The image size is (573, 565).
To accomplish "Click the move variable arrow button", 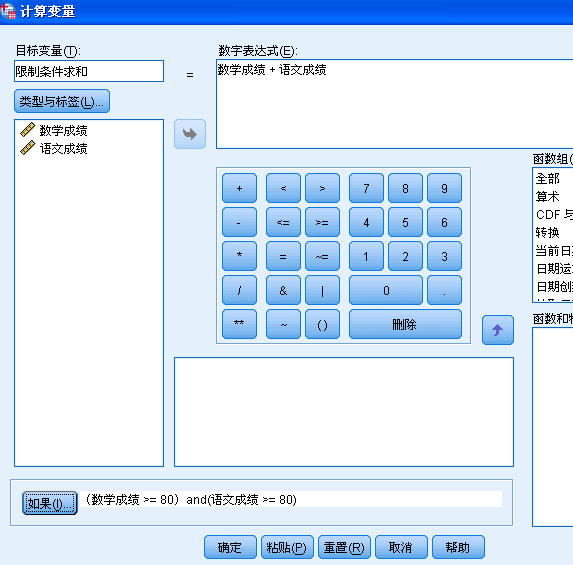I will pos(190,134).
